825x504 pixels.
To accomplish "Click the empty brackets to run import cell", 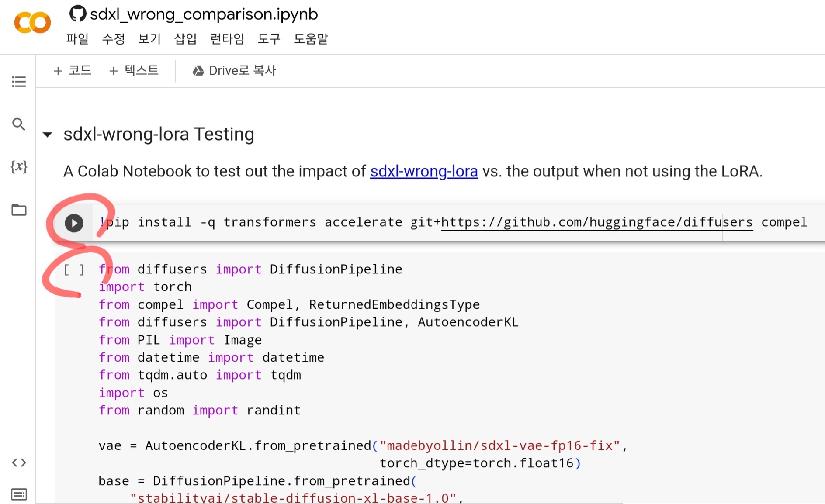I will (74, 270).
